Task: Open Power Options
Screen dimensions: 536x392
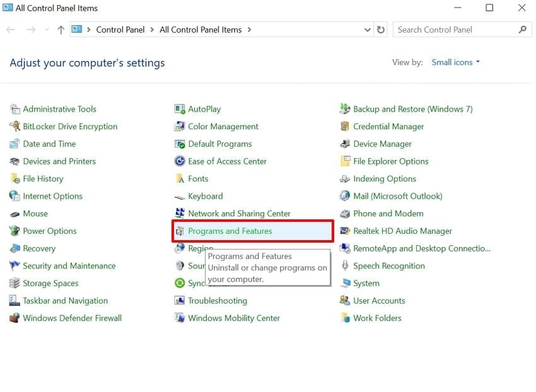Action: coord(48,231)
